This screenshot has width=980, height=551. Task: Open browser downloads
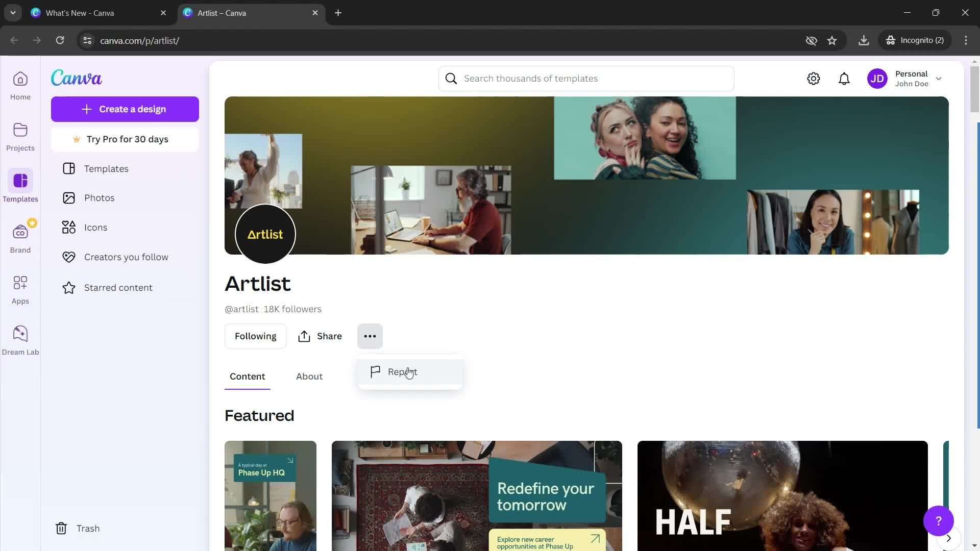(x=864, y=40)
